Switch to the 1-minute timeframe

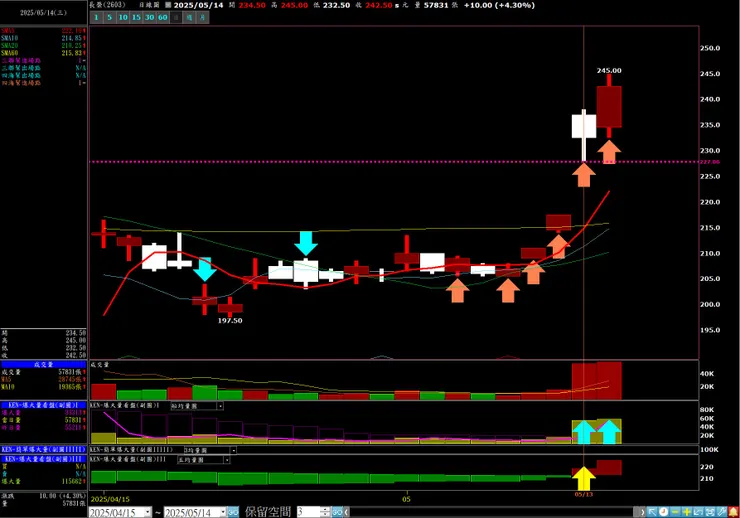pyautogui.click(x=96, y=17)
